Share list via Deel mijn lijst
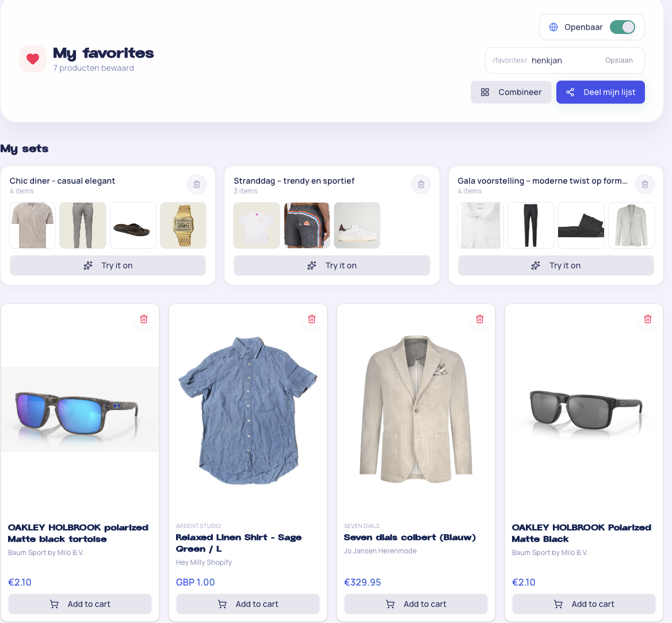The width and height of the screenshot is (672, 623). pyautogui.click(x=601, y=92)
